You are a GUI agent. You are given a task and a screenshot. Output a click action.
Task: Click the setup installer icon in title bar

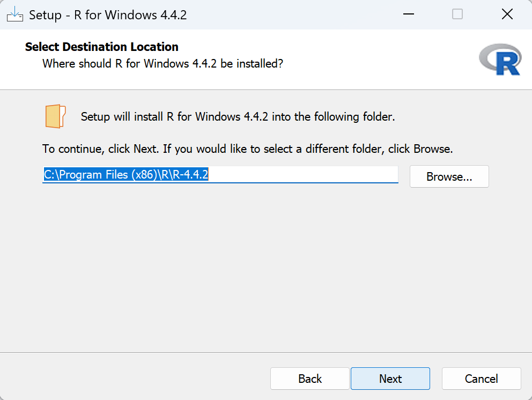(x=14, y=14)
